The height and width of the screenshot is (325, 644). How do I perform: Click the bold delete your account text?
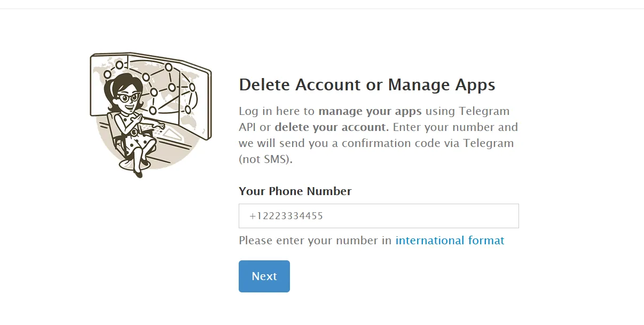pyautogui.click(x=330, y=128)
